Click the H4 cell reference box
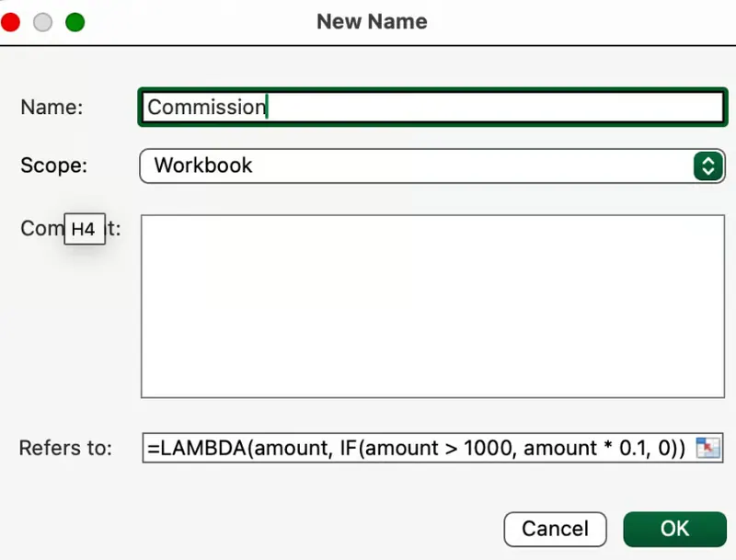The width and height of the screenshot is (736, 560). [85, 229]
